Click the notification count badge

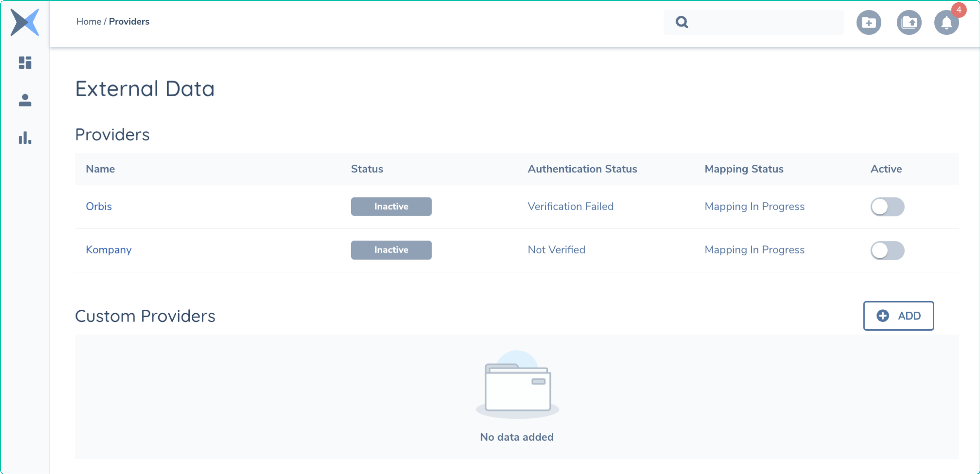(959, 10)
